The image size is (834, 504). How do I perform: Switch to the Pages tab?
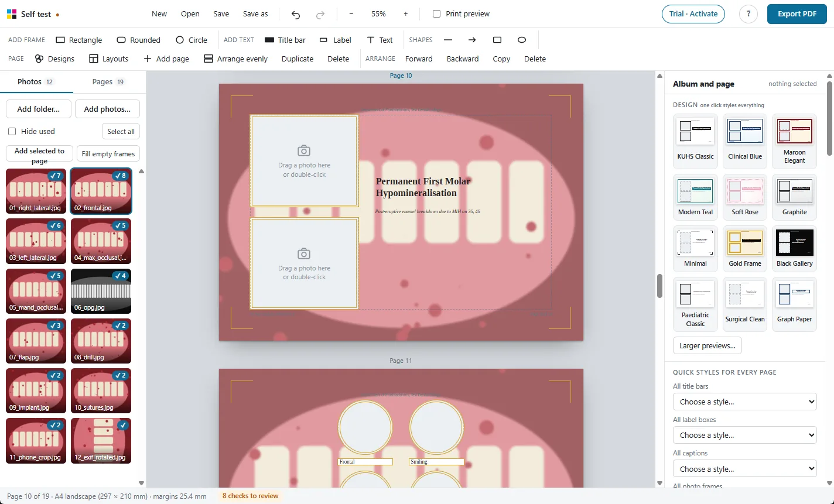[109, 82]
